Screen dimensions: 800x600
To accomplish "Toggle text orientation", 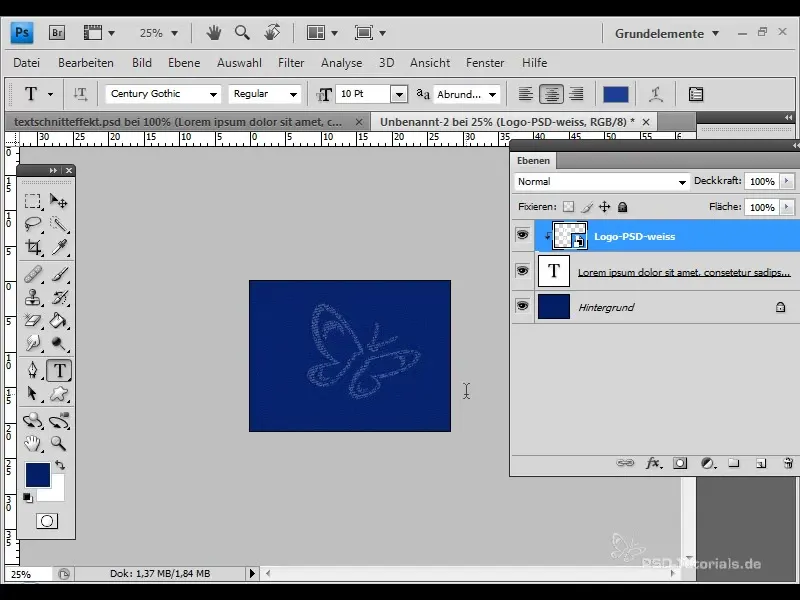I will coord(80,94).
